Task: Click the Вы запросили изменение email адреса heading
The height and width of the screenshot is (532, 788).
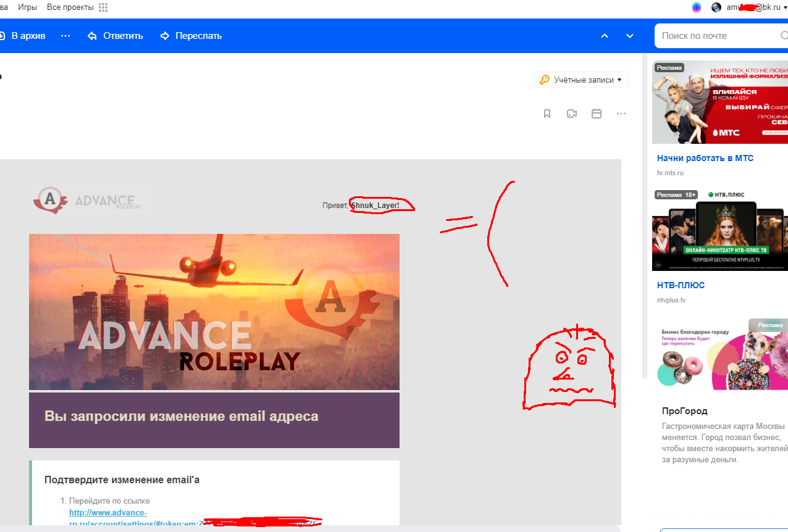Action: pos(182,416)
